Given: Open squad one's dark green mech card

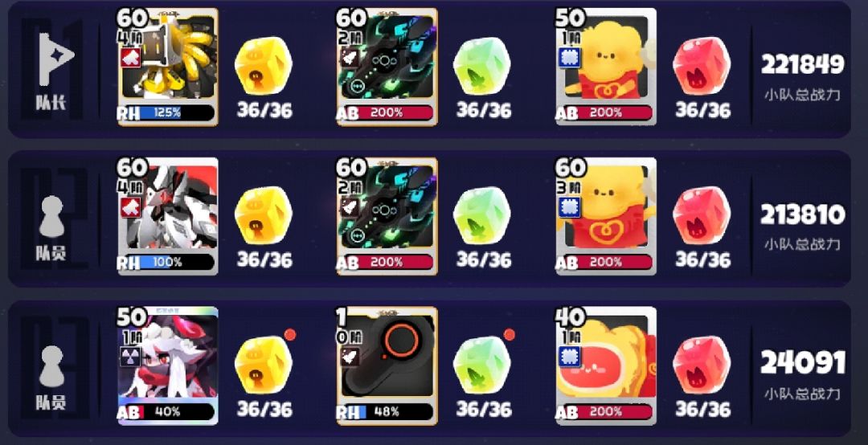Looking at the screenshot, I should point(387,67).
